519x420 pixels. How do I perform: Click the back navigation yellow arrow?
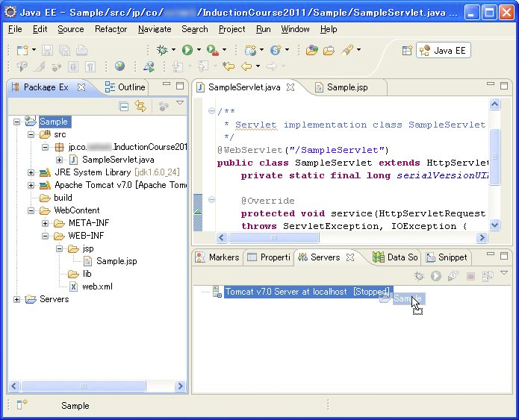(246, 66)
